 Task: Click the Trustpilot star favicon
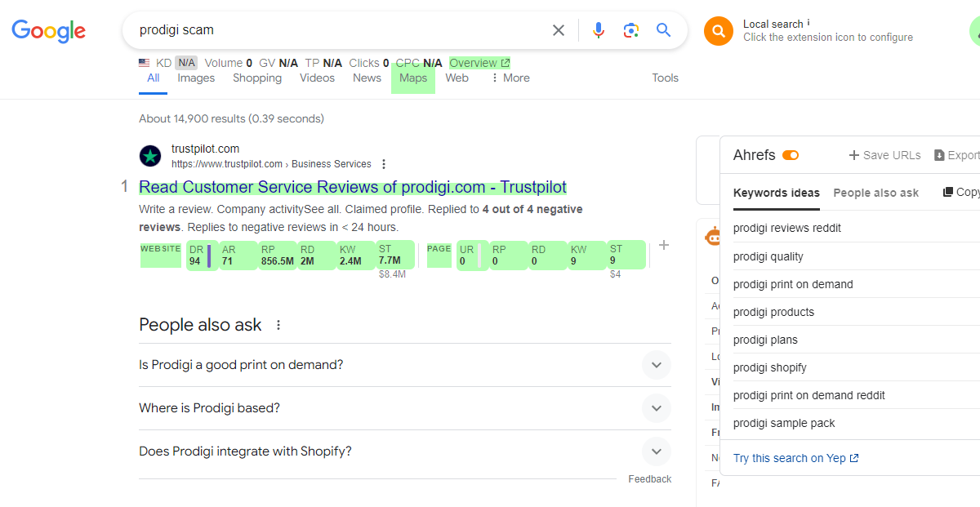[150, 156]
